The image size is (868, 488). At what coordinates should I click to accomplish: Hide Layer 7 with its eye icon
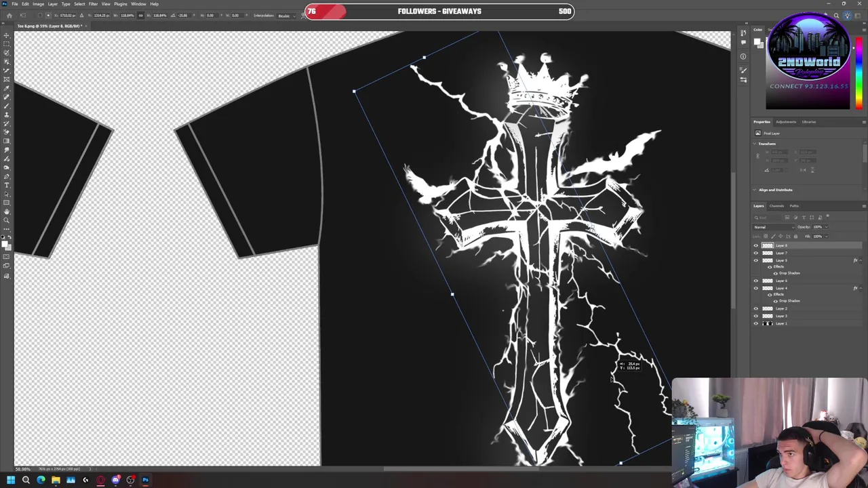756,253
